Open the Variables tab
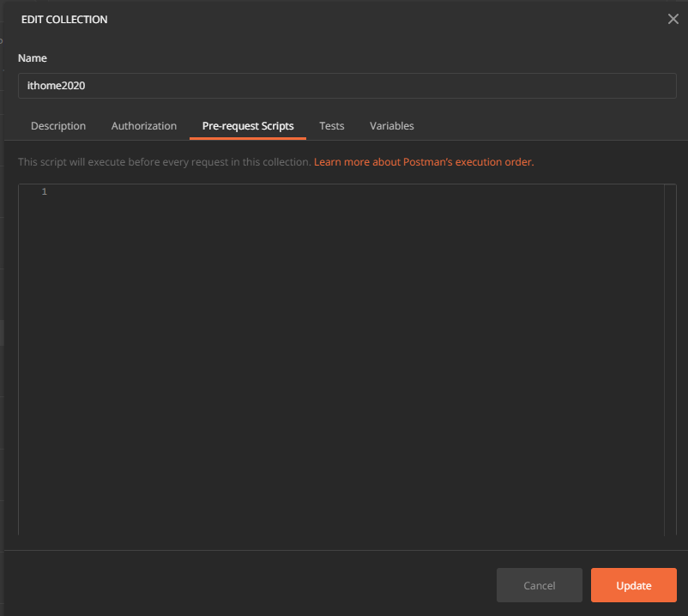This screenshot has width=688, height=616. coord(392,126)
